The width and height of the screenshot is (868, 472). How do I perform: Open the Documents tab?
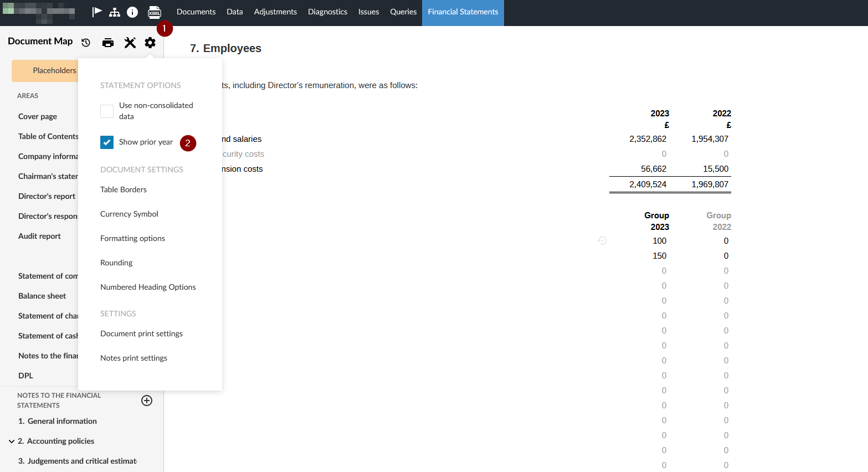click(x=196, y=12)
